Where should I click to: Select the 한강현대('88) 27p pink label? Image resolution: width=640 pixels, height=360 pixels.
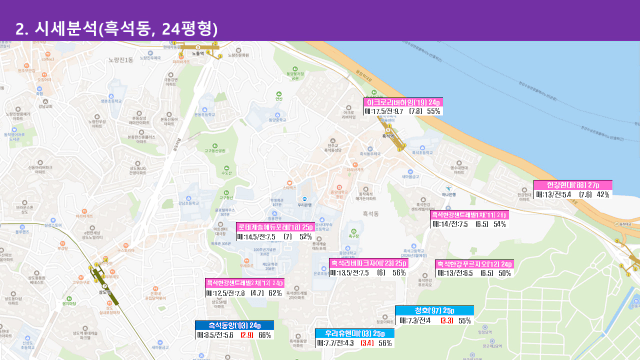point(573,185)
